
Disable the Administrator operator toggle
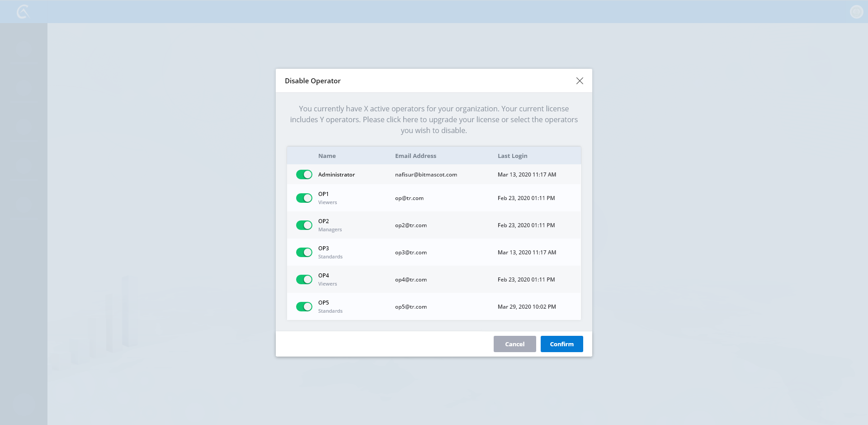coord(304,175)
